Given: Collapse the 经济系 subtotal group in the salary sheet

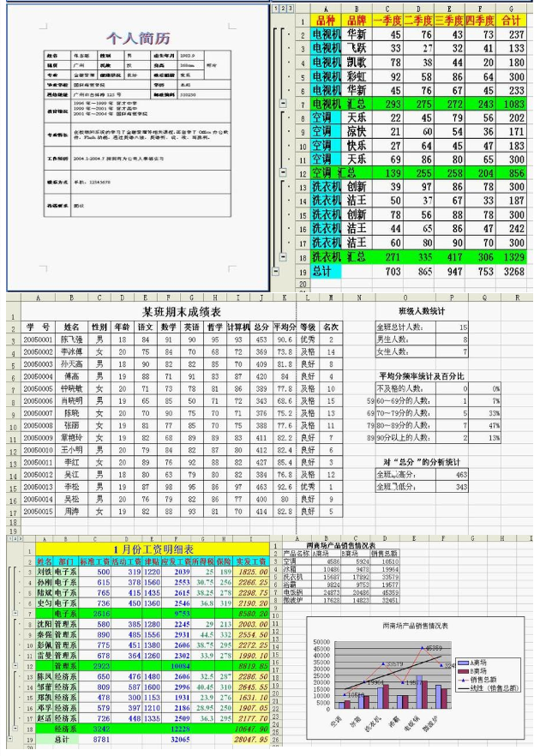Looking at the screenshot, I should pos(15,729).
